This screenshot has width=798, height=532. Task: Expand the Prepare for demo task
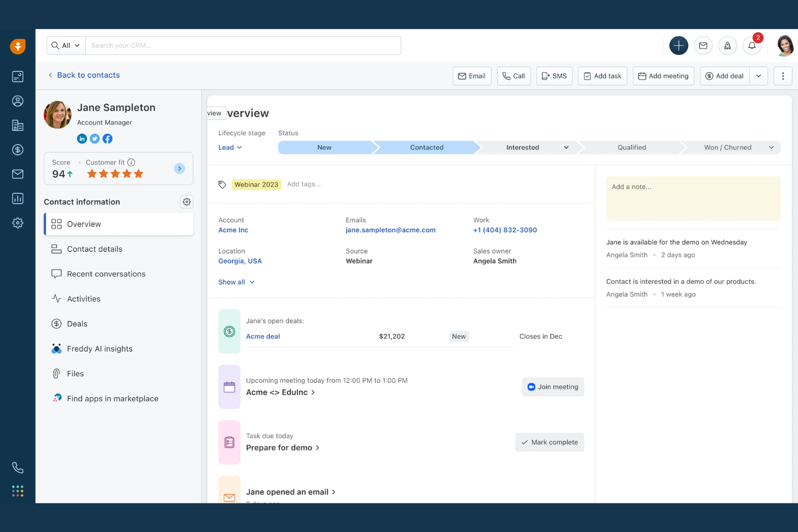(x=283, y=448)
